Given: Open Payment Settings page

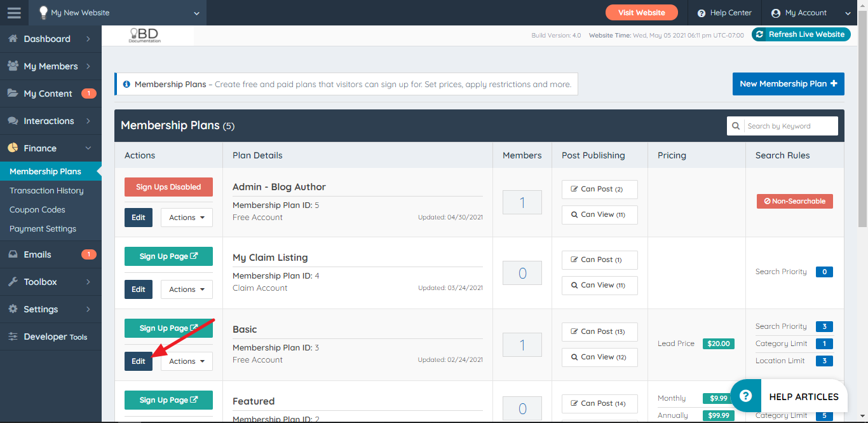Looking at the screenshot, I should pyautogui.click(x=43, y=229).
